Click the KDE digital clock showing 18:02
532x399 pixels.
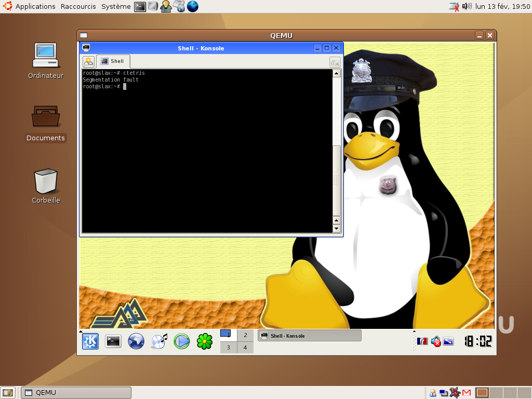(x=478, y=341)
